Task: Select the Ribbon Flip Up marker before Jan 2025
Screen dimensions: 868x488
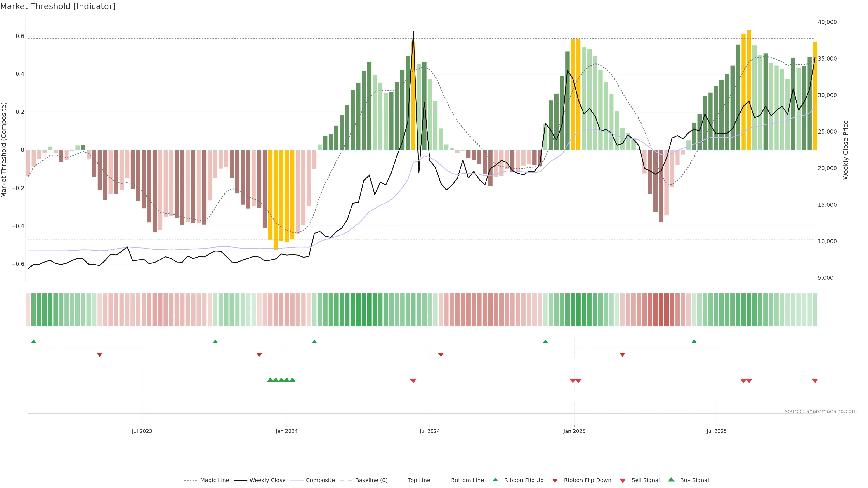Action: [x=545, y=342]
